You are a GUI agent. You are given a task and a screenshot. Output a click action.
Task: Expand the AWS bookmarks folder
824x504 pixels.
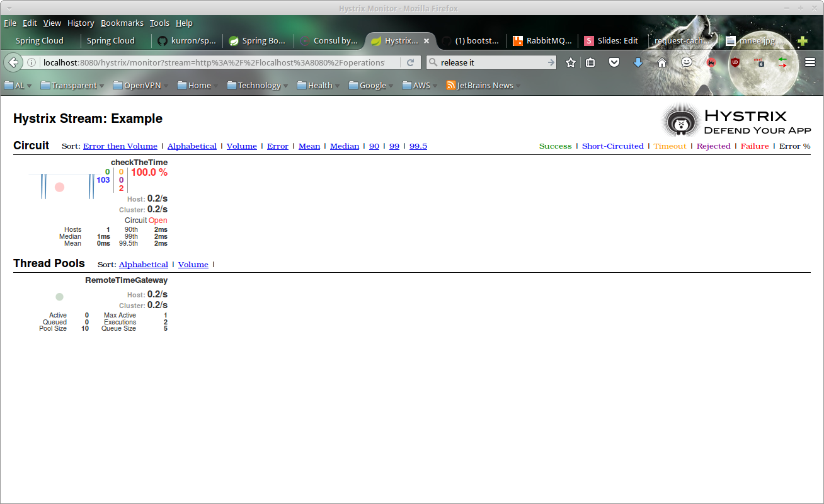coord(421,85)
